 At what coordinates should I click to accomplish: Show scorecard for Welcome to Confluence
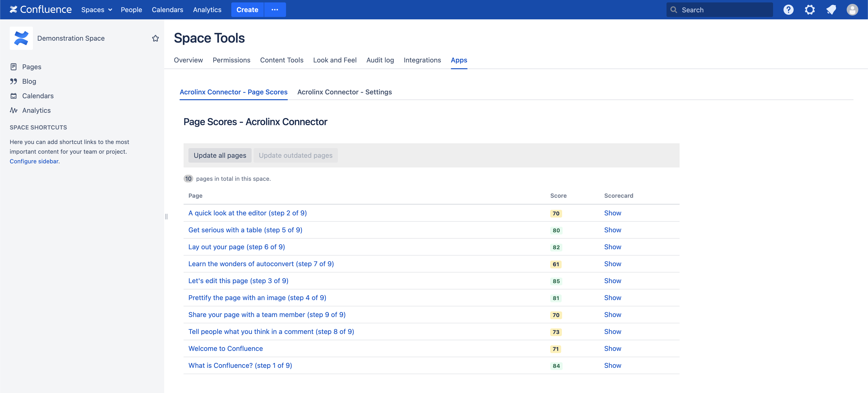point(612,348)
